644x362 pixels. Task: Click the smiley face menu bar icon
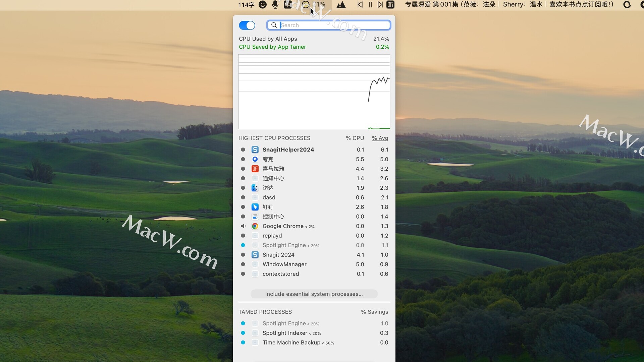click(x=263, y=5)
